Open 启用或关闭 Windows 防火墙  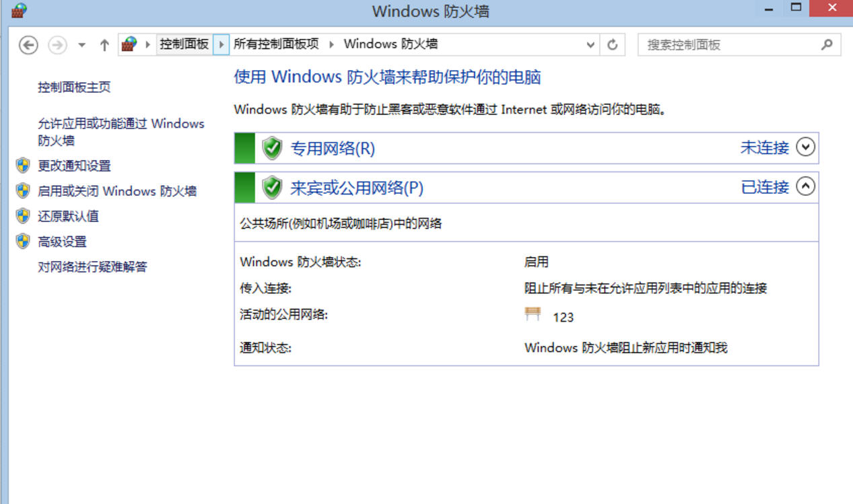(x=117, y=191)
